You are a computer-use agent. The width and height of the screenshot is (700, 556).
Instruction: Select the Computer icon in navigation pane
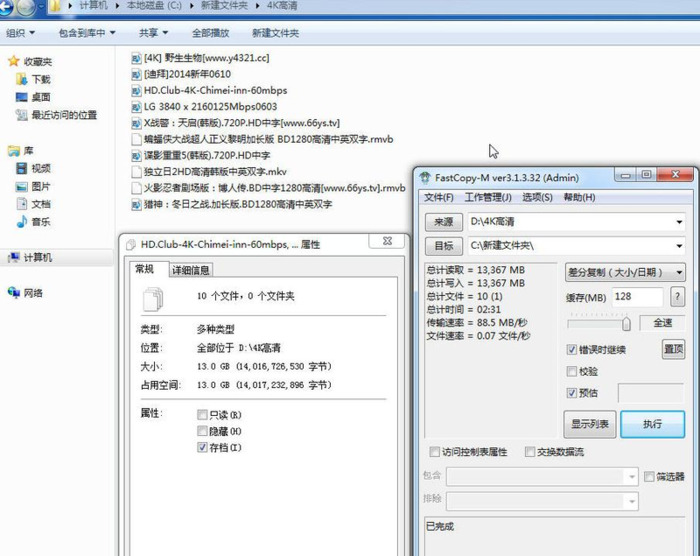[14, 257]
